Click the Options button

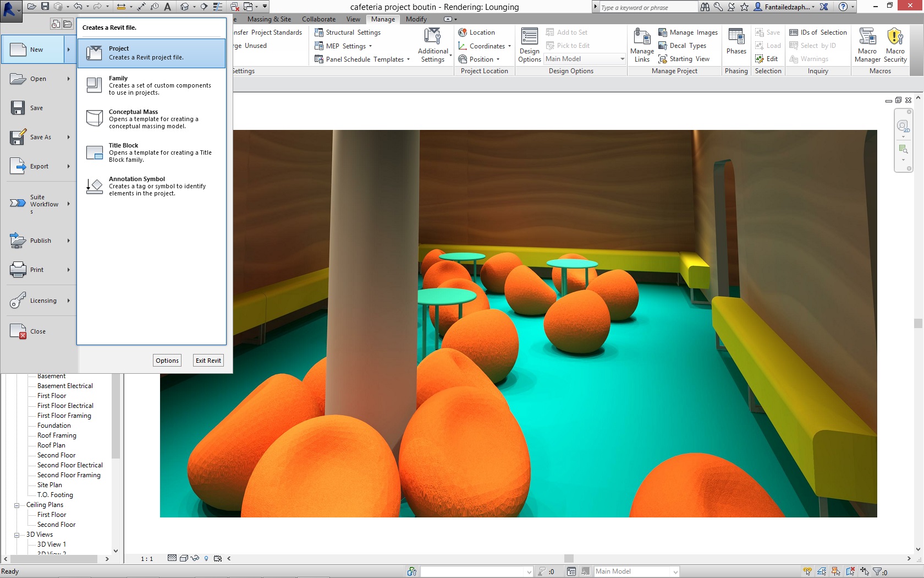click(x=167, y=360)
